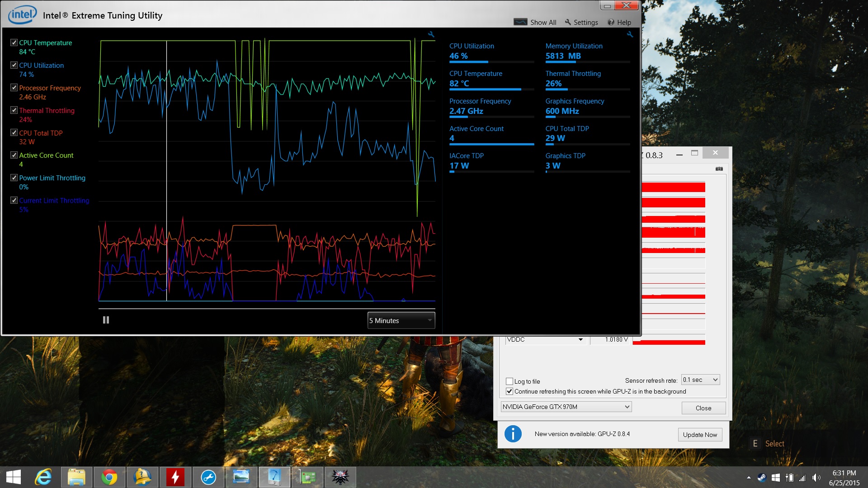Click the graph timeline scroll bar below chart
The image size is (868, 488).
267,309
